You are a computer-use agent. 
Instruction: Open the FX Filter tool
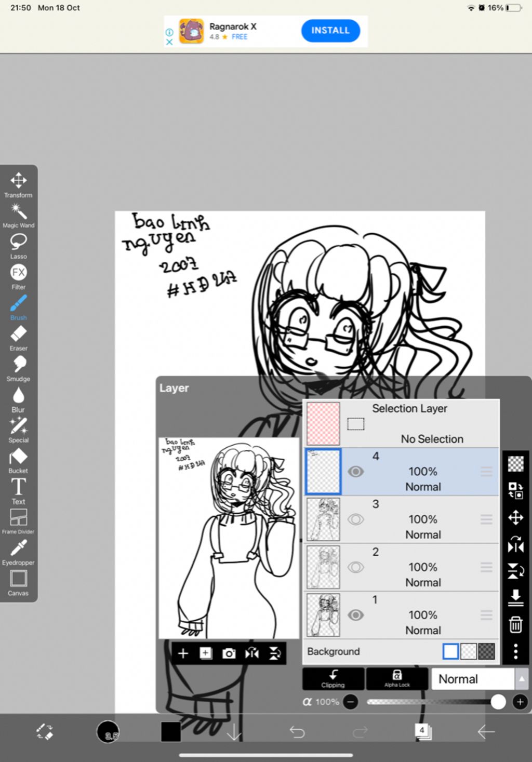19,277
